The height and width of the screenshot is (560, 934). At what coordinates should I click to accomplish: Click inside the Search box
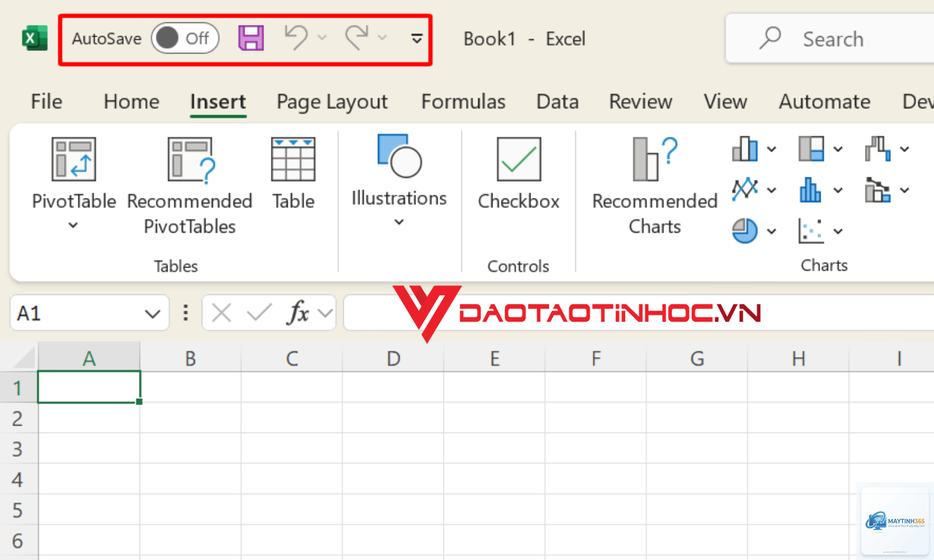click(x=831, y=39)
